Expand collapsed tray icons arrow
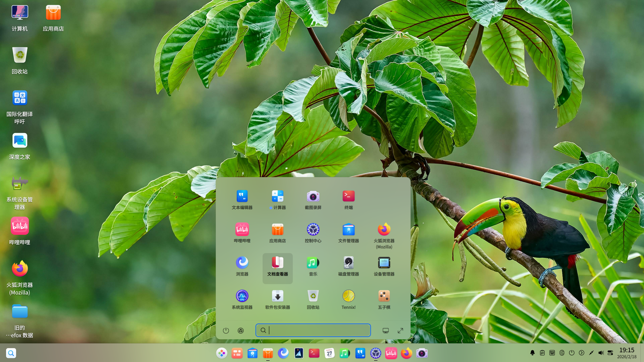 pyautogui.click(x=581, y=353)
